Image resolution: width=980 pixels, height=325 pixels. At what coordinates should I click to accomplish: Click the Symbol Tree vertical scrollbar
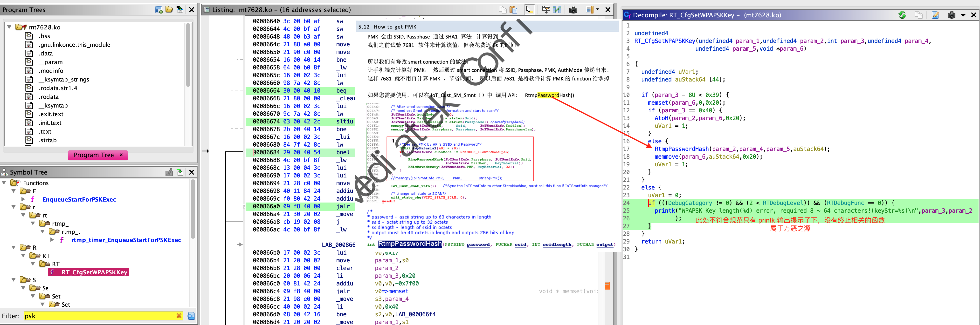[x=193, y=209]
